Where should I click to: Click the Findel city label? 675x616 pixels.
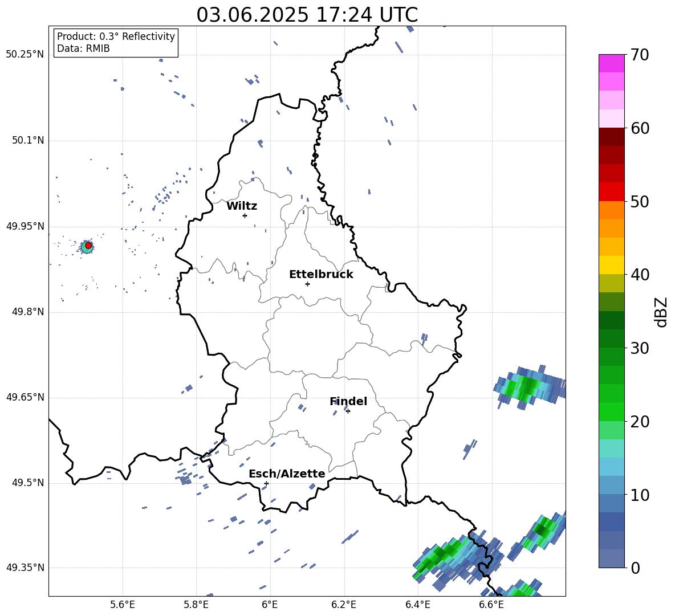[348, 401]
